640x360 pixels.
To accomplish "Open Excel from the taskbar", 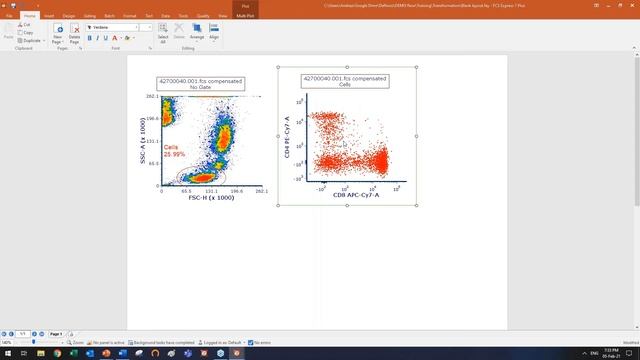I will pos(73,353).
